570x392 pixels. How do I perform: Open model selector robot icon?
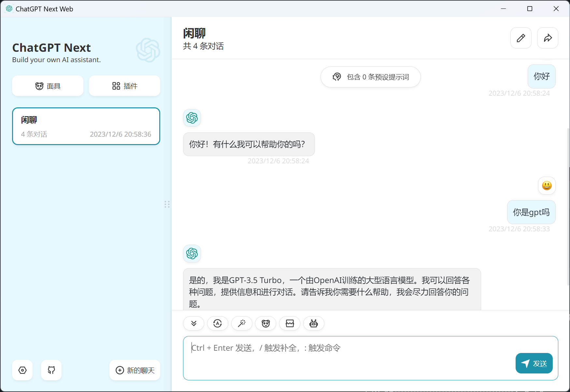pyautogui.click(x=314, y=323)
